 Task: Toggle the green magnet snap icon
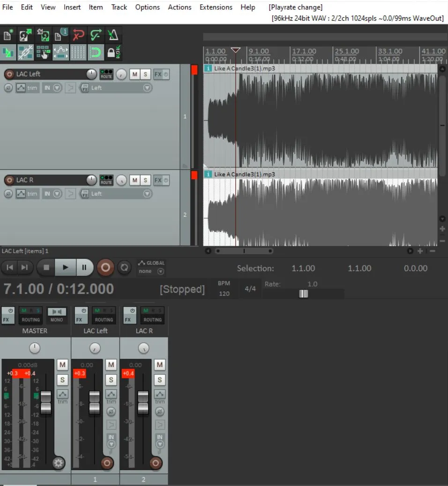pos(96,52)
